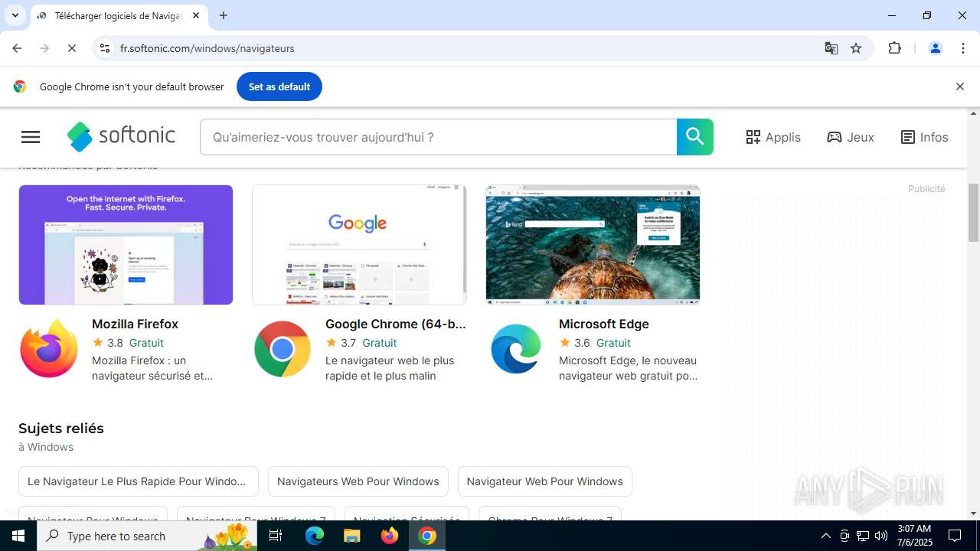Open the tab search dropdown arrow
This screenshot has width=980, height=551.
tap(15, 15)
